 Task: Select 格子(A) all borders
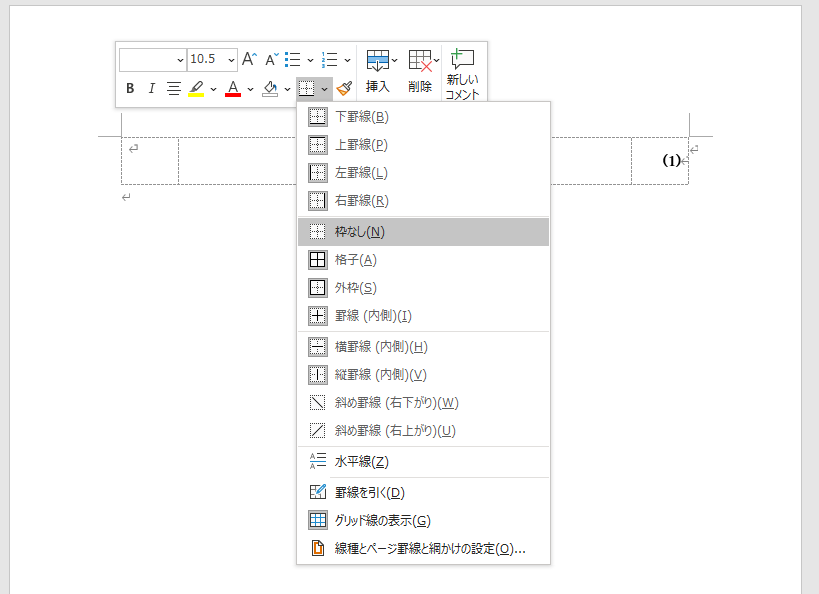[423, 260]
